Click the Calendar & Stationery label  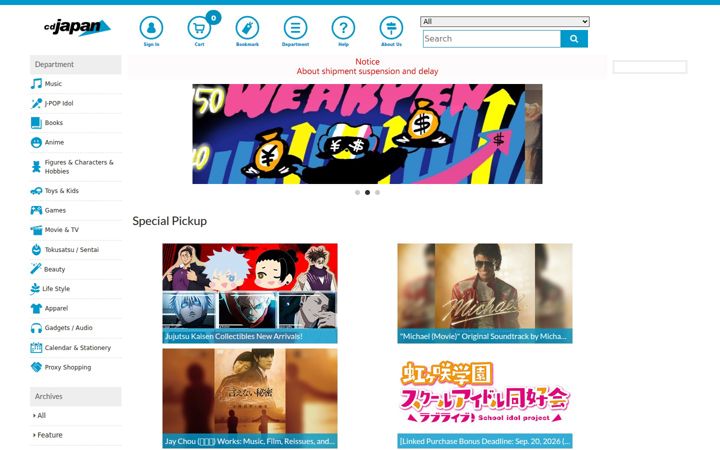click(78, 348)
